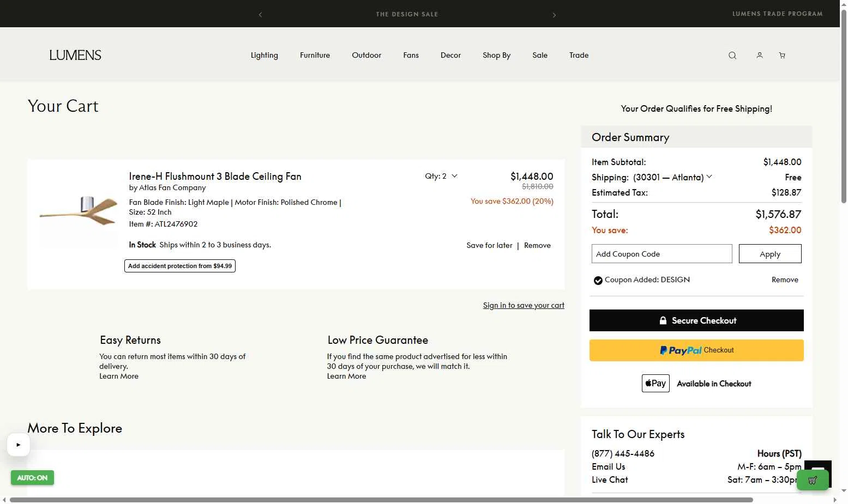Click Sign in to save your cart

(524, 305)
